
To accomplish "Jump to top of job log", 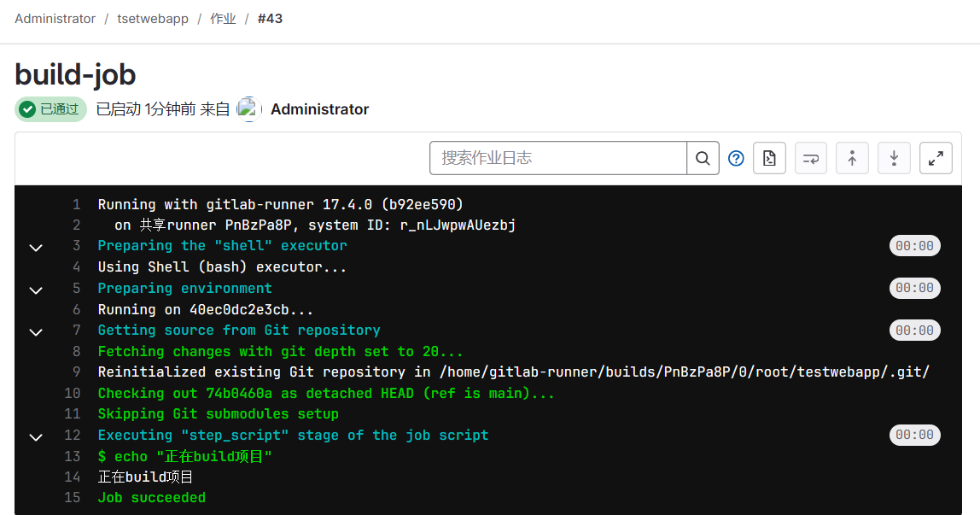I will [853, 158].
